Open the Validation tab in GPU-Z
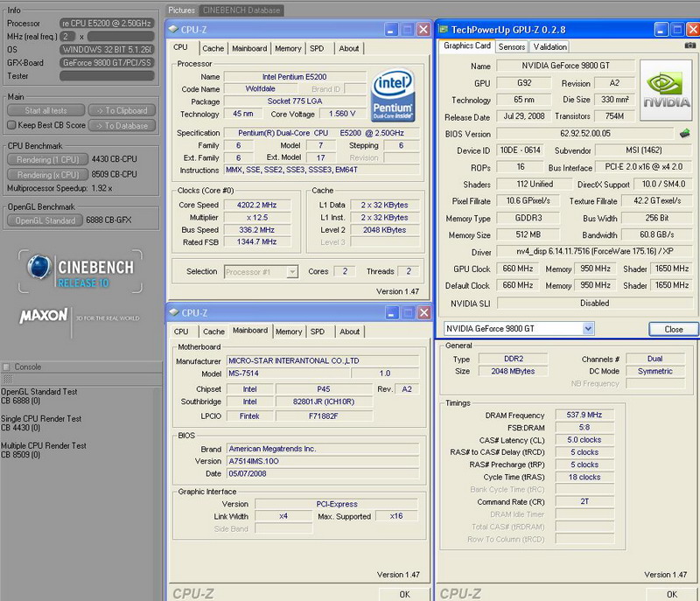The height and width of the screenshot is (601, 700). click(549, 46)
